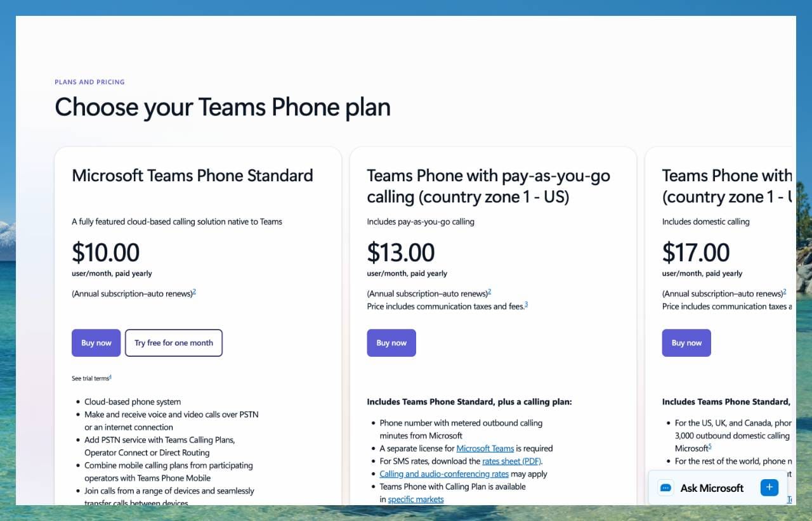Buy the Microsoft Teams Phone Standard plan

click(x=96, y=343)
